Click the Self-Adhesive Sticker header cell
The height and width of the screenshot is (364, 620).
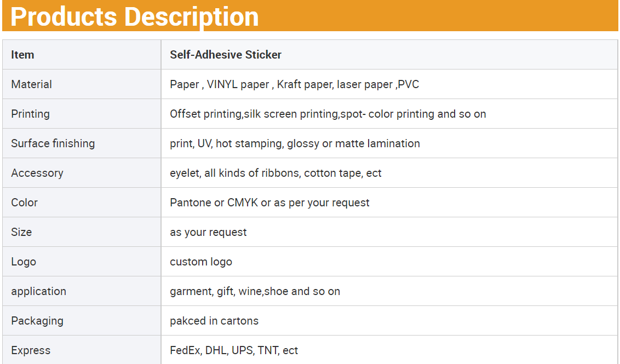pyautogui.click(x=226, y=55)
